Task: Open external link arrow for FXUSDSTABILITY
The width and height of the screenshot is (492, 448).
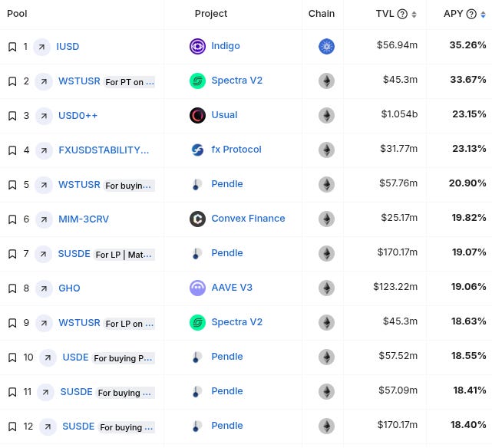Action: [x=44, y=150]
